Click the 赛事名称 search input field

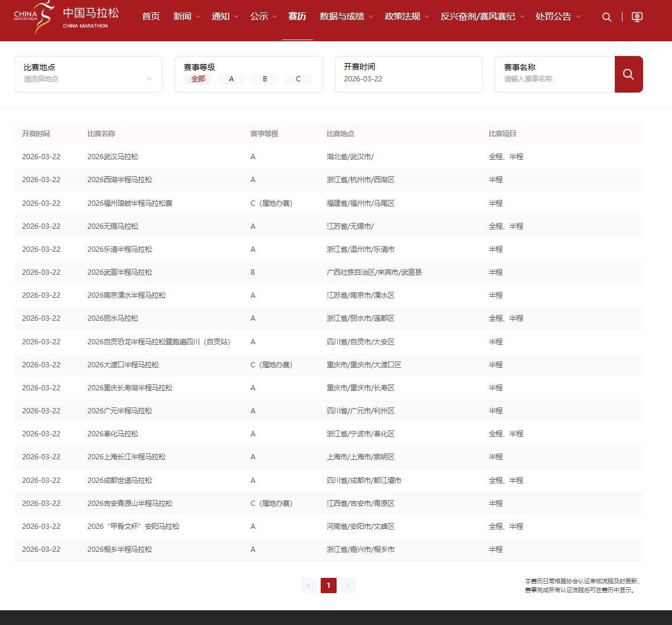(x=554, y=79)
